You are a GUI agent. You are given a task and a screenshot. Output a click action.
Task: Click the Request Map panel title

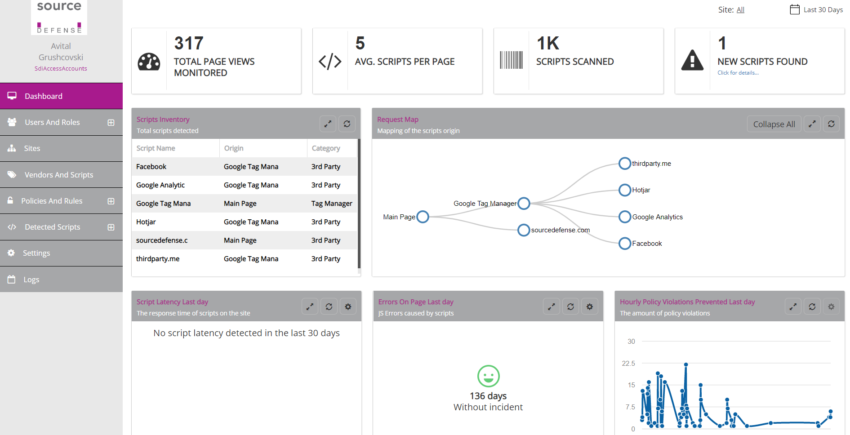click(x=398, y=119)
